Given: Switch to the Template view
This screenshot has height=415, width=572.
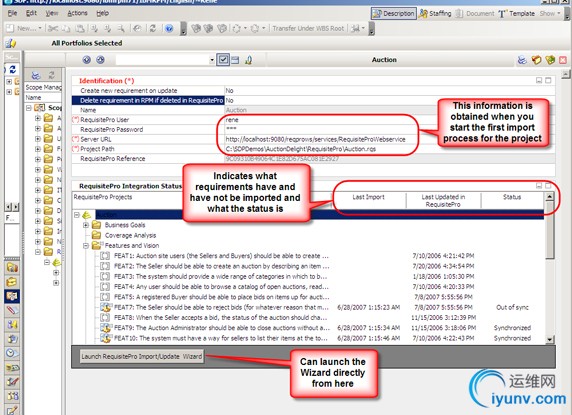Looking at the screenshot, I should tap(517, 13).
